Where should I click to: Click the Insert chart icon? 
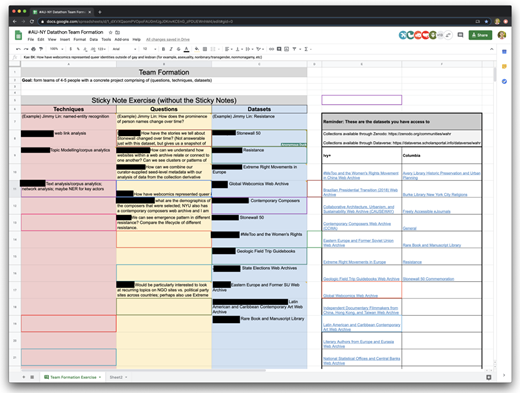(287, 49)
